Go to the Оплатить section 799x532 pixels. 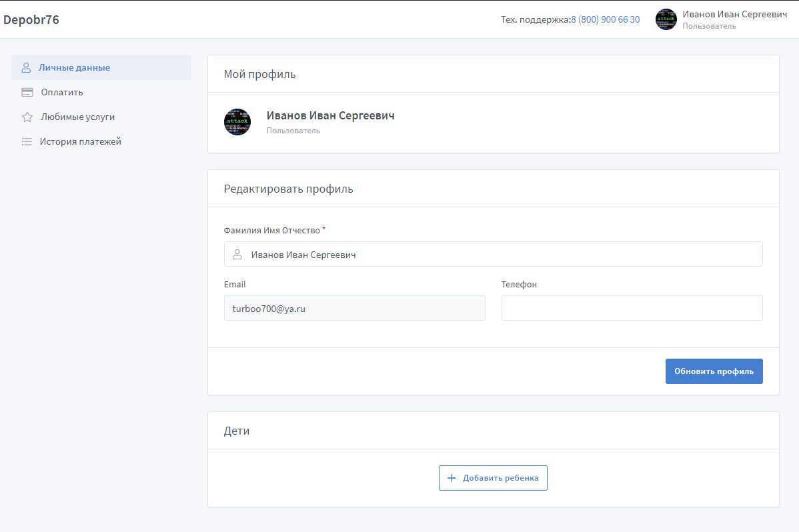tap(62, 92)
